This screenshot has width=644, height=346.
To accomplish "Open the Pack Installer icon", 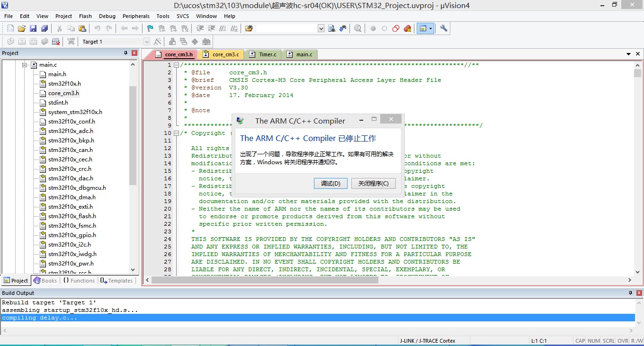I will coord(206,42).
